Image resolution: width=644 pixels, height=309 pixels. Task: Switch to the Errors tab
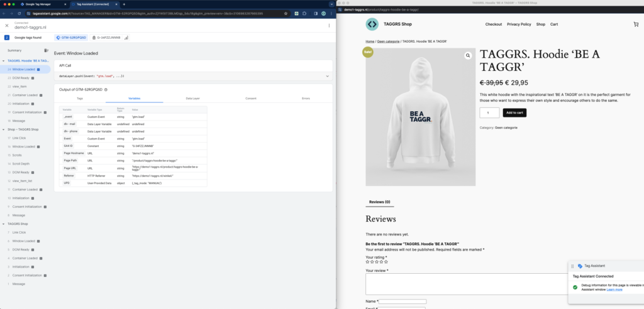point(306,99)
